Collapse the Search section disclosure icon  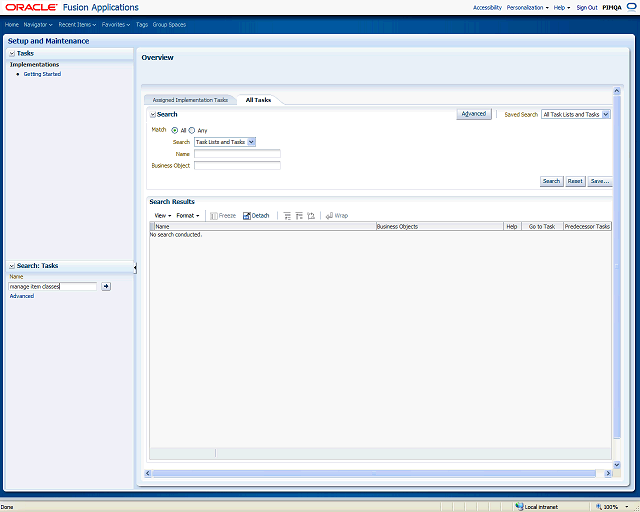(x=153, y=115)
